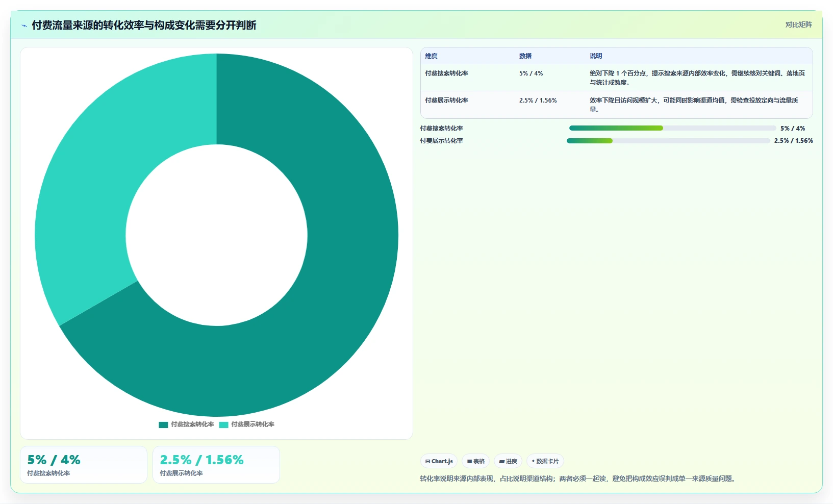The height and width of the screenshot is (504, 833).
Task: Click the table value 5% / 4%
Action: tap(531, 73)
